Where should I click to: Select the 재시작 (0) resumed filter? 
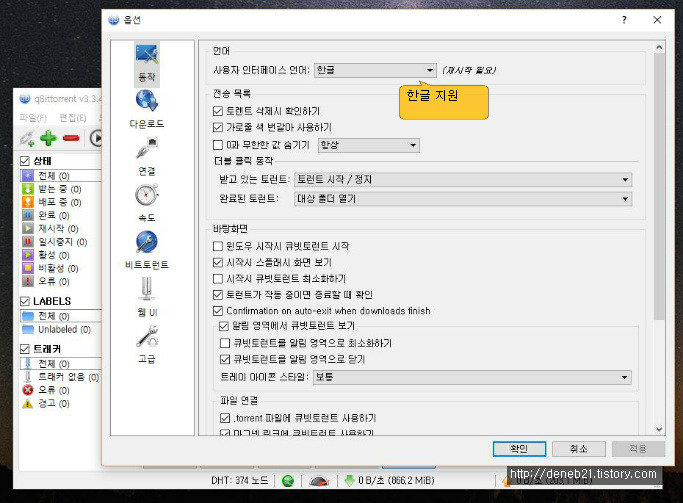click(x=50, y=228)
